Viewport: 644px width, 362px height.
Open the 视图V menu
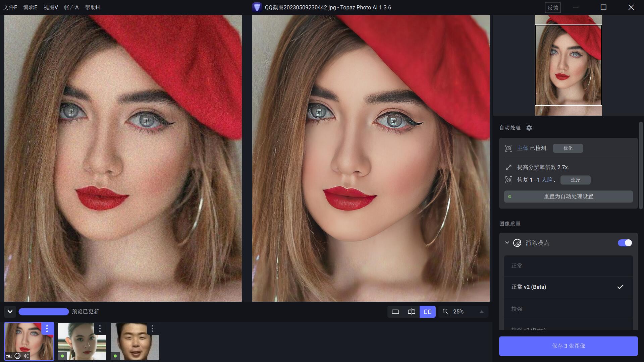click(51, 7)
